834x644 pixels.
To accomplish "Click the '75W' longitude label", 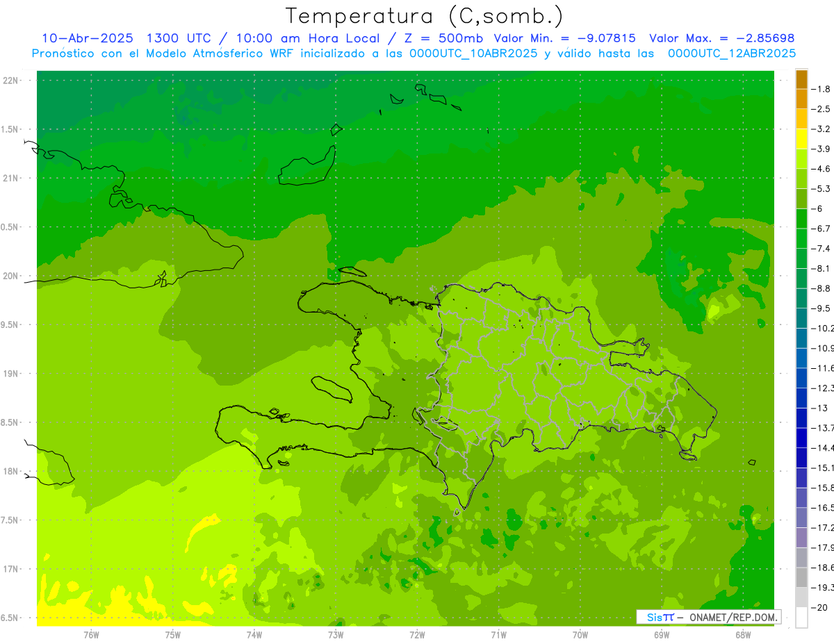I will click(172, 634).
